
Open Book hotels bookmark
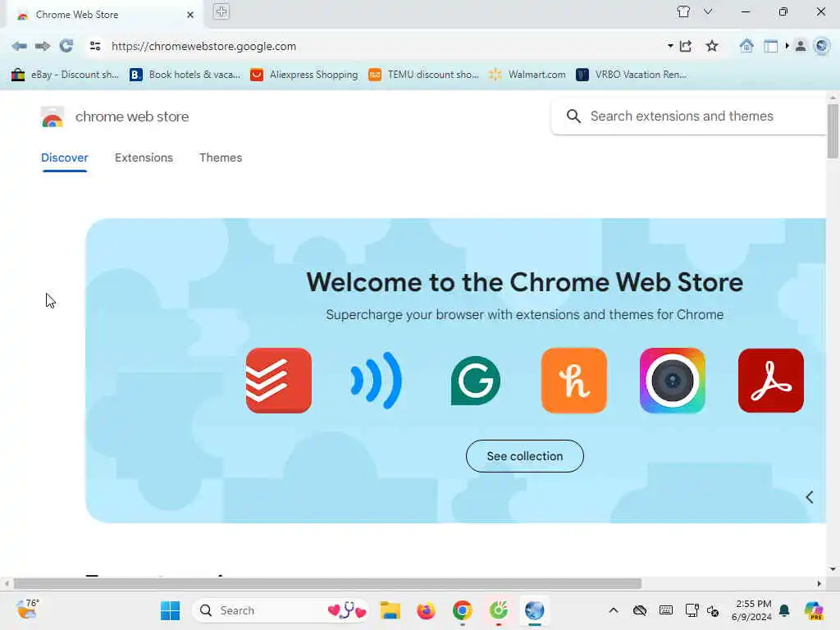pyautogui.click(x=185, y=75)
